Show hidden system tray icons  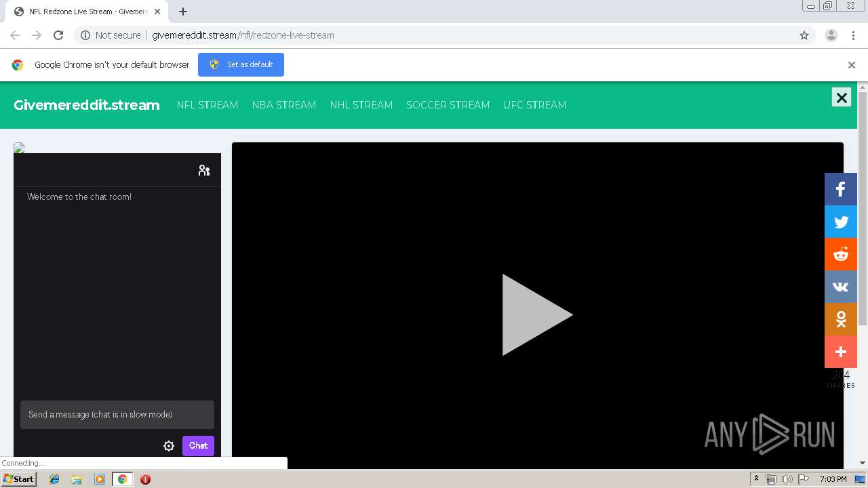tap(756, 479)
